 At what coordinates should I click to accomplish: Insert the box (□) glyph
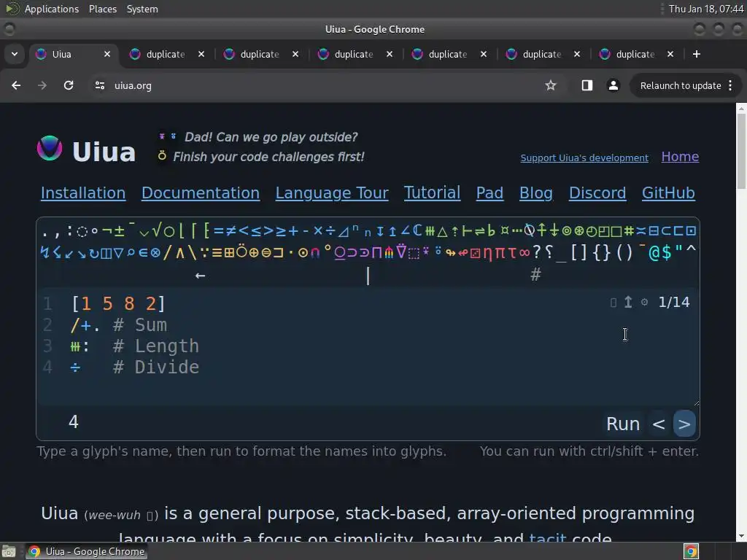pos(616,231)
